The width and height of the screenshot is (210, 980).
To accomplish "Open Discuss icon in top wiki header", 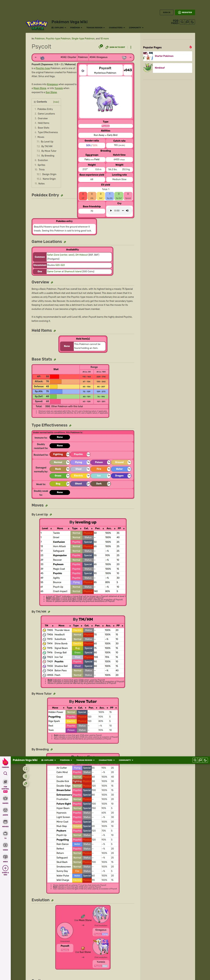I will 187,22.
